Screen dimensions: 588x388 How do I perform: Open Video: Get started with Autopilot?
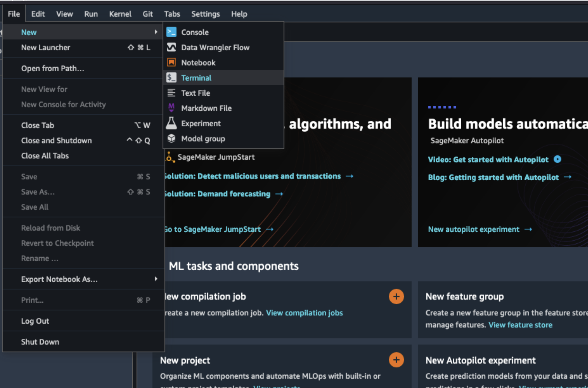488,159
